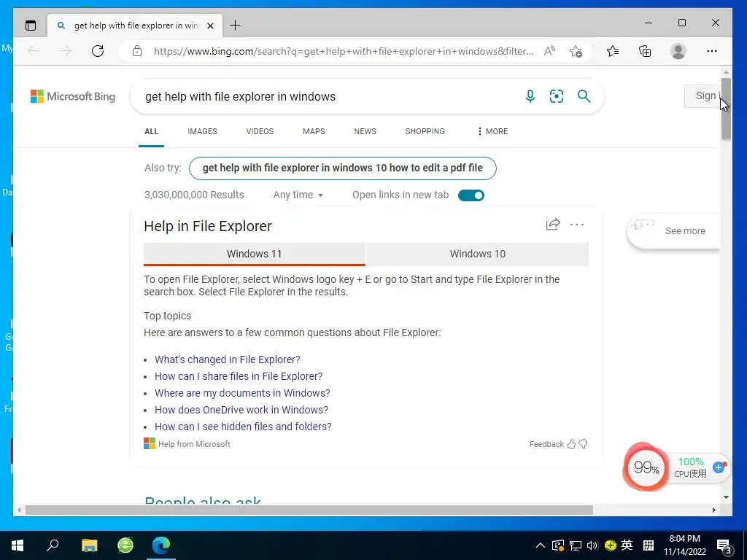
Task: Click the browser address bar URL
Action: (343, 51)
